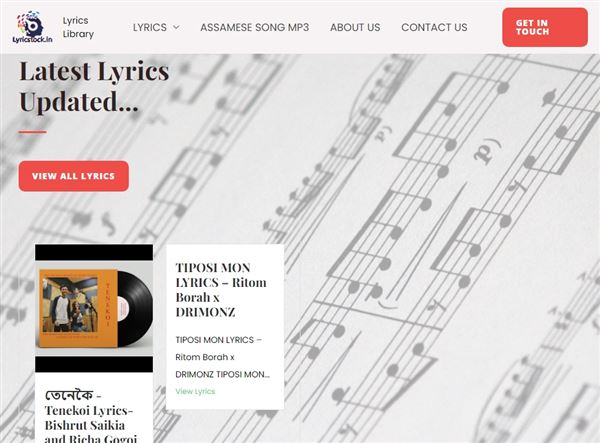Click the TIPOSI MON excerpt text
This screenshot has height=443, width=600.
tap(223, 357)
